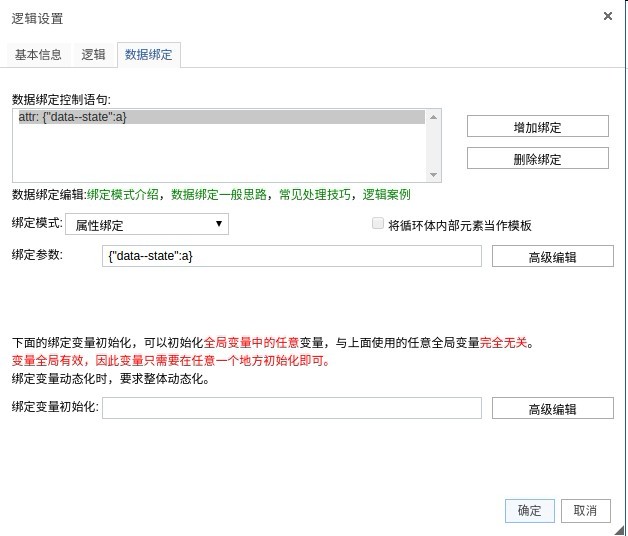Switch to the 基本信息 tab

(38, 54)
